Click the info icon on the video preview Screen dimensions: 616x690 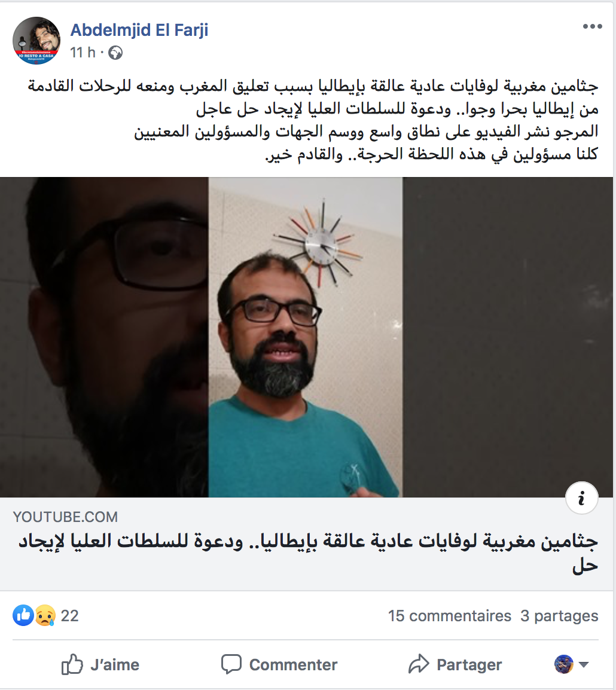pyautogui.click(x=581, y=498)
